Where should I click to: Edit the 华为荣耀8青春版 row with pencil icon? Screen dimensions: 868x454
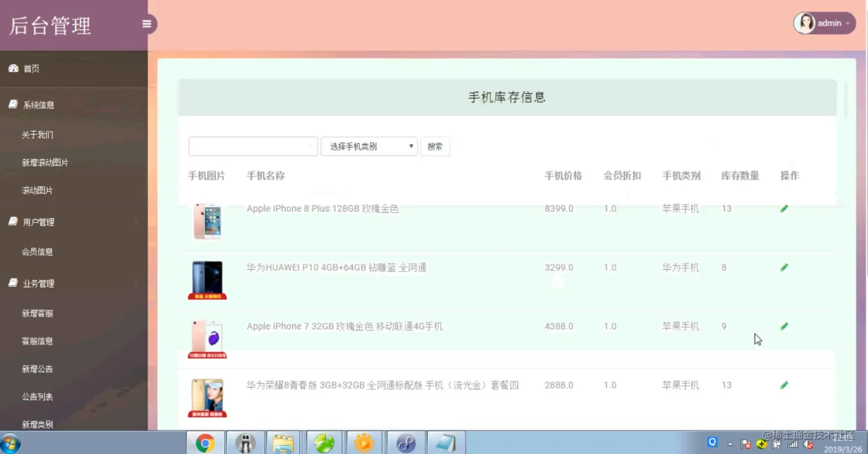784,385
